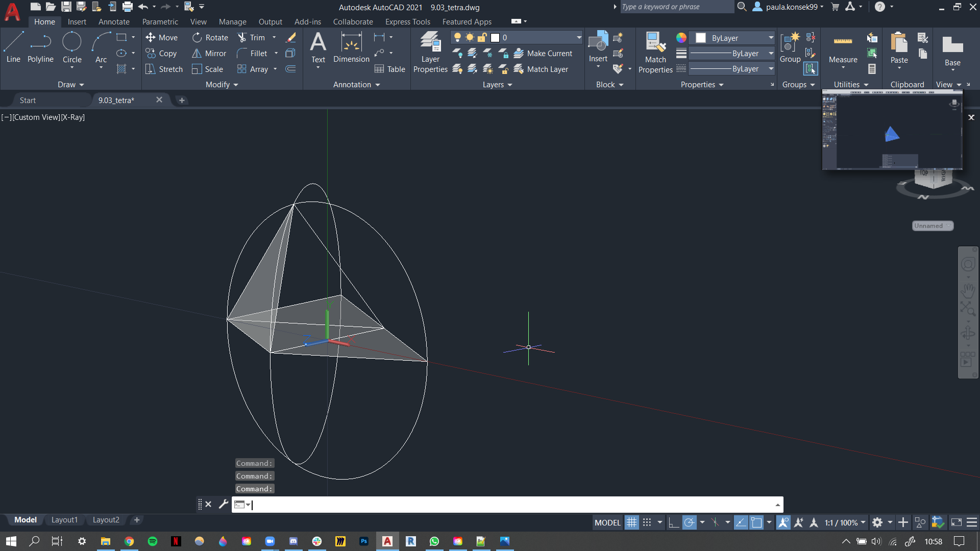Click Match Properties tool
The image size is (980, 551).
click(655, 52)
